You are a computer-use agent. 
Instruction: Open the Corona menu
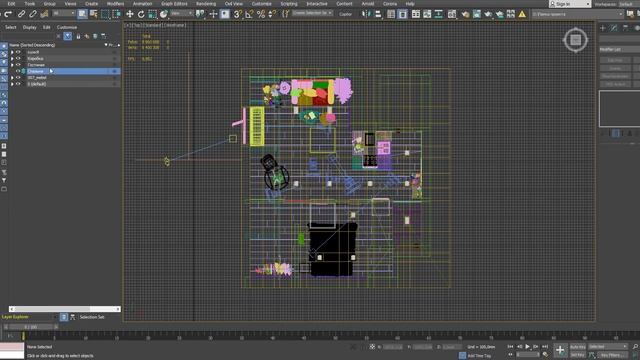pyautogui.click(x=390, y=4)
